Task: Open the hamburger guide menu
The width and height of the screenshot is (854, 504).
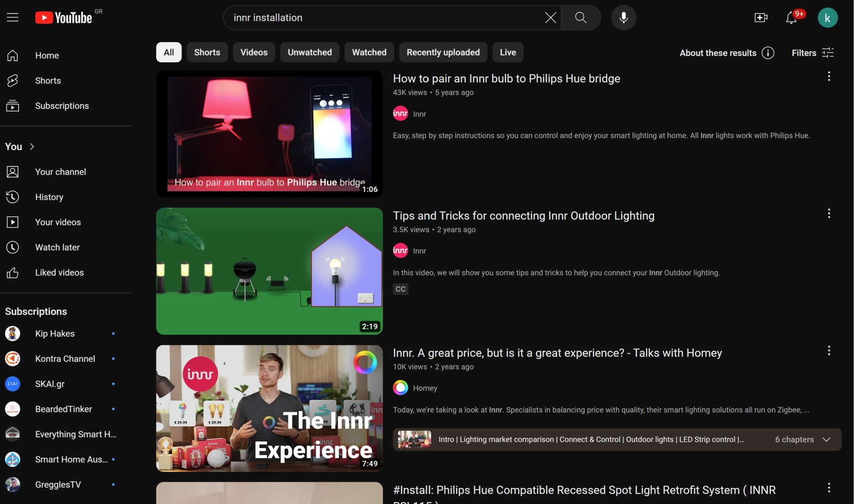Action: pyautogui.click(x=12, y=18)
